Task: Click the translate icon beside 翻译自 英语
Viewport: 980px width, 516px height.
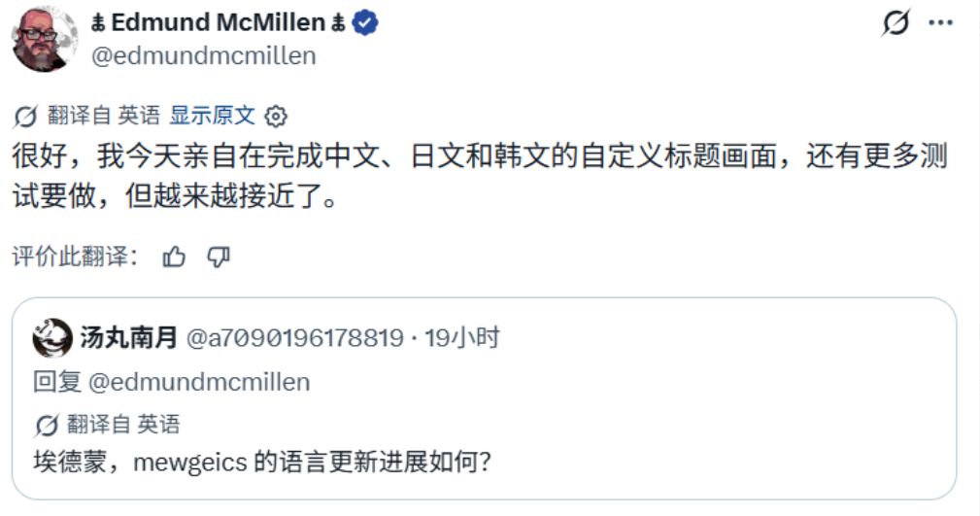Action: click(25, 117)
